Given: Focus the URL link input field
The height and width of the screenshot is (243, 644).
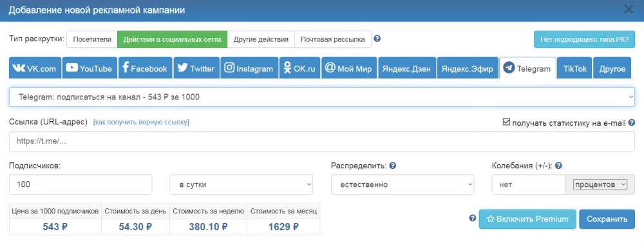Looking at the screenshot, I should click(x=321, y=141).
